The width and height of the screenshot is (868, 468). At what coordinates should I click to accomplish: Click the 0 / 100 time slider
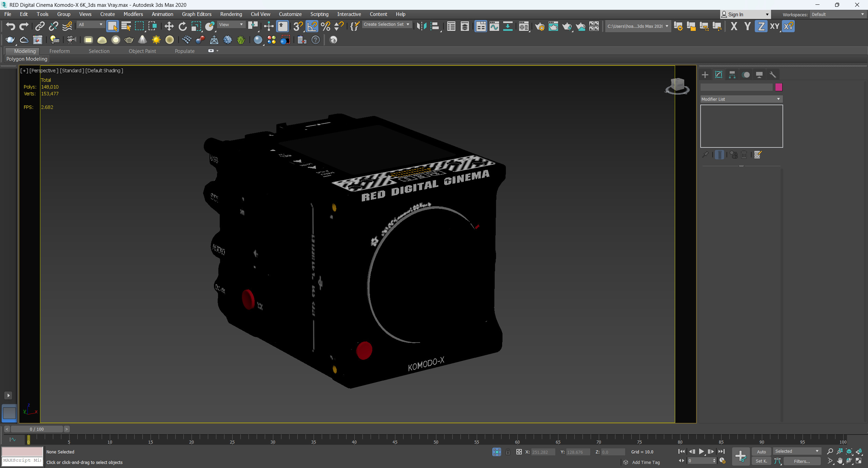[37, 429]
